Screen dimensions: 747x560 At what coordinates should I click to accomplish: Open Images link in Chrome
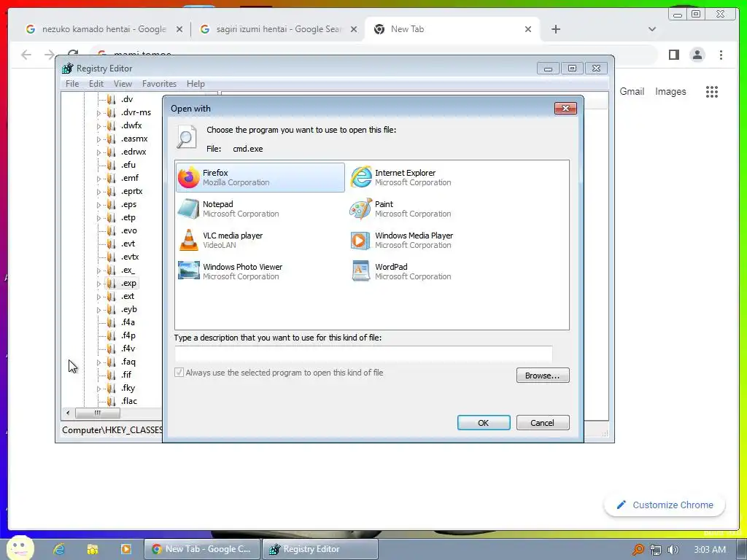[670, 91]
